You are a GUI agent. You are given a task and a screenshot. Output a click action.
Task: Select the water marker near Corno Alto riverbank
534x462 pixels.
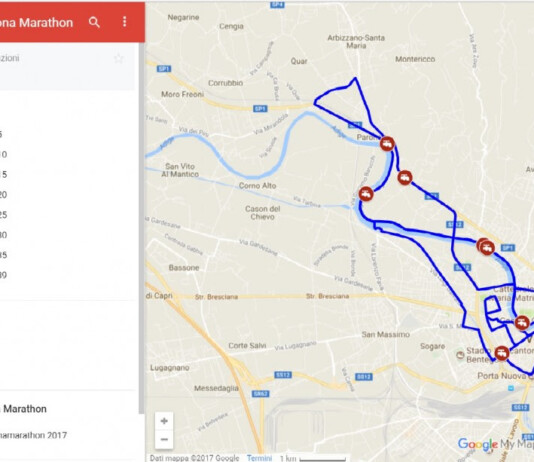[366, 194]
